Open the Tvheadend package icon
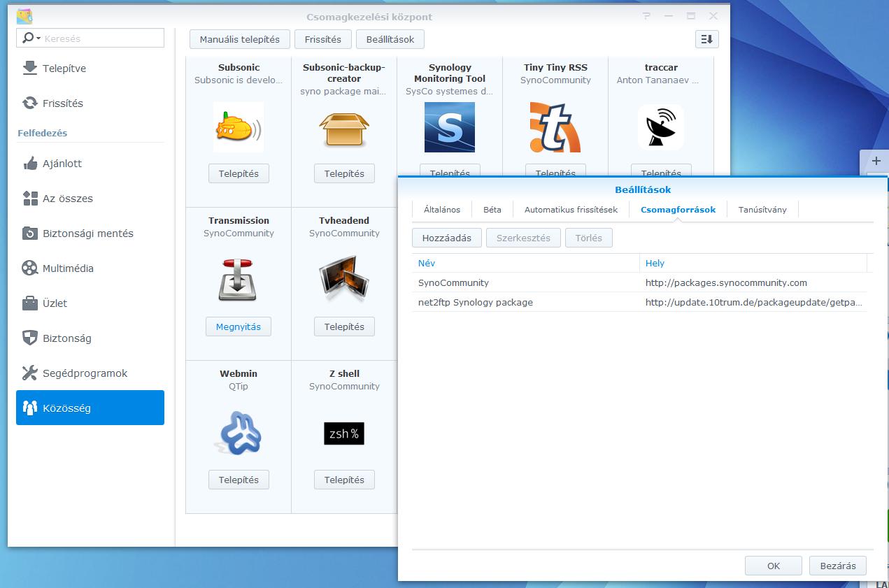889x588 pixels. point(344,280)
